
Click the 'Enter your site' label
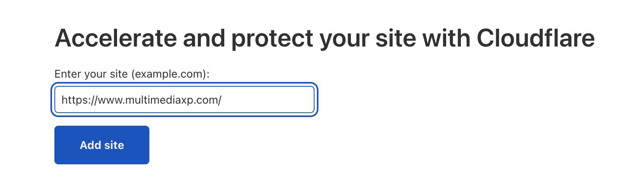coord(132,74)
